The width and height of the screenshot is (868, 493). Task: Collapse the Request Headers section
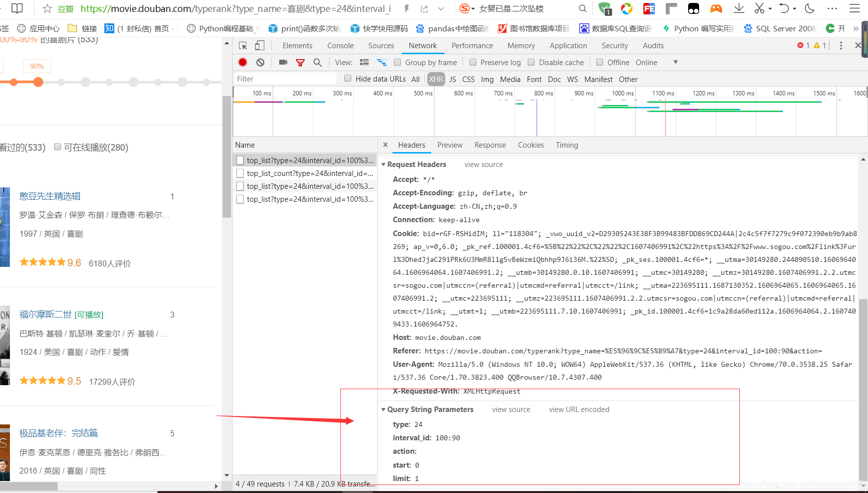point(384,164)
